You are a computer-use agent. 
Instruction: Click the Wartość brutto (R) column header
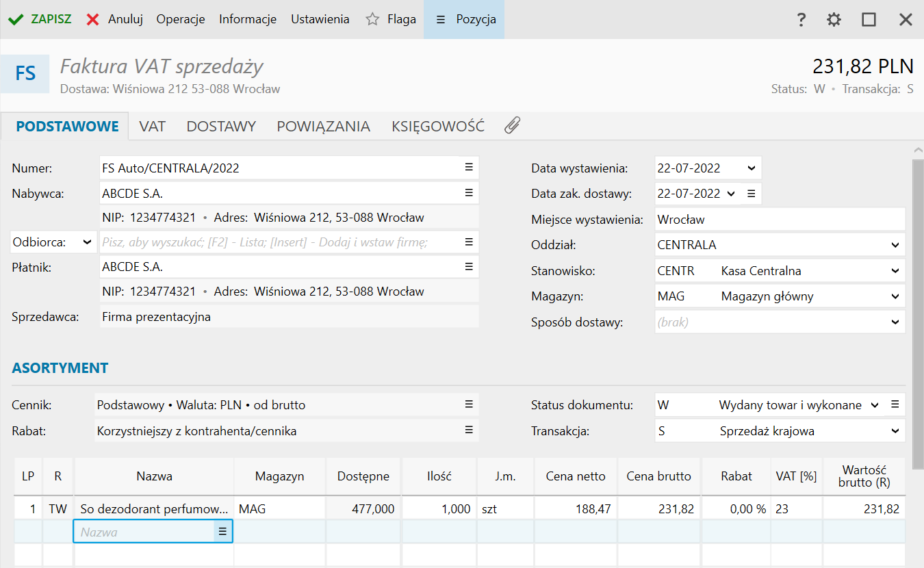[x=864, y=476]
